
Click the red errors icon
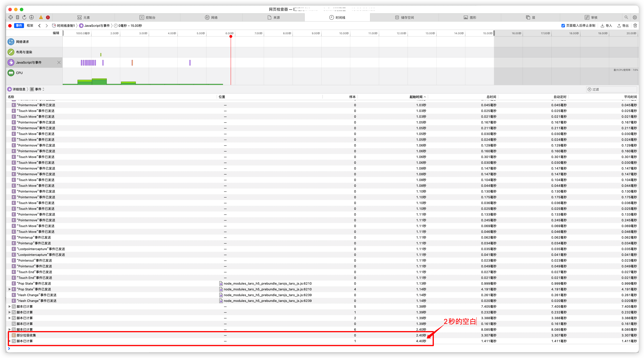pyautogui.click(x=48, y=17)
